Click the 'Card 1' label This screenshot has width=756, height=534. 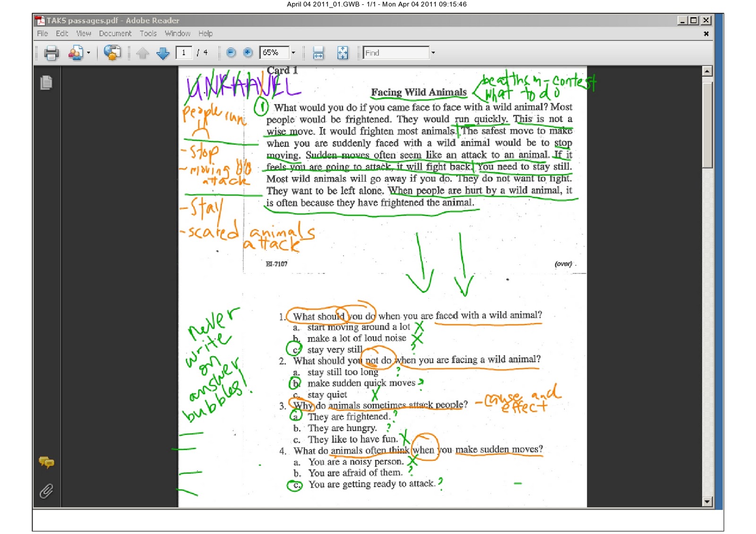click(x=282, y=70)
